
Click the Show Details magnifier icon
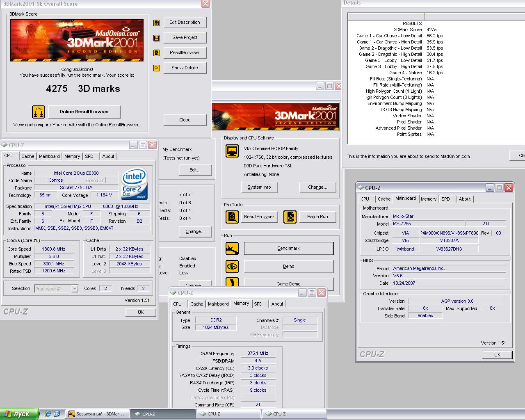(157, 68)
